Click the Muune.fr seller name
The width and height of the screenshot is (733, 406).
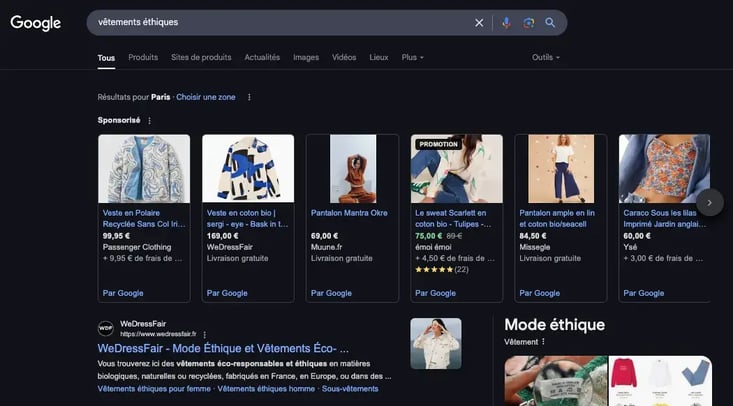326,247
